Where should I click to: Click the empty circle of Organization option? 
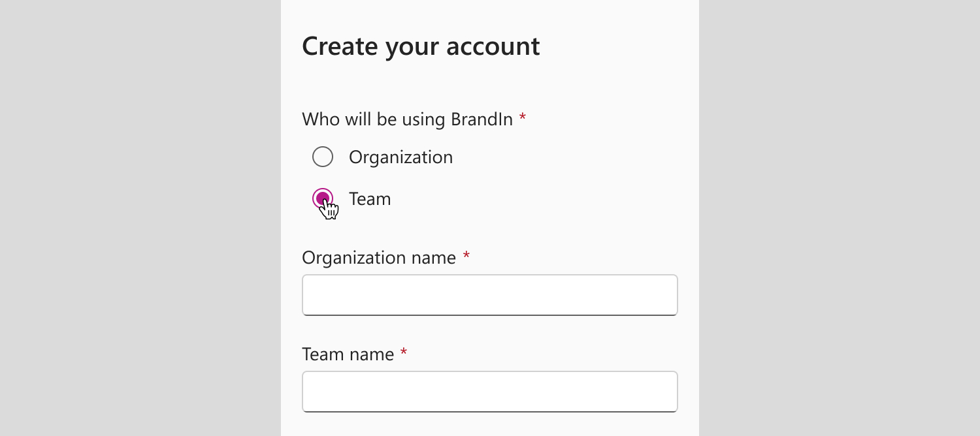point(323,157)
